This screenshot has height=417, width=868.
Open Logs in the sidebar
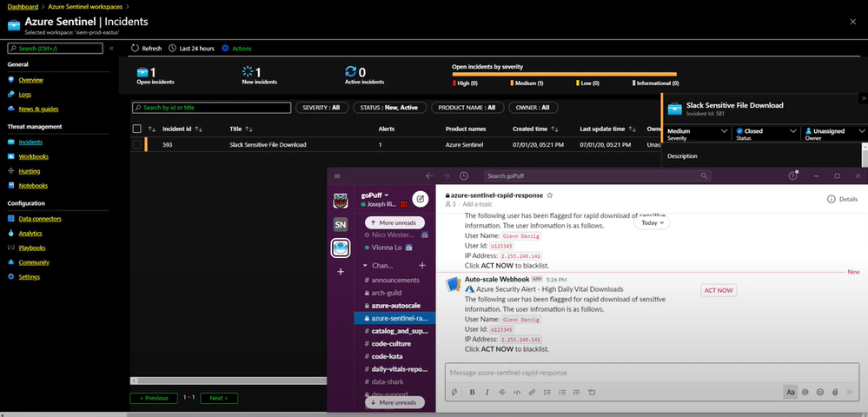pyautogui.click(x=25, y=94)
